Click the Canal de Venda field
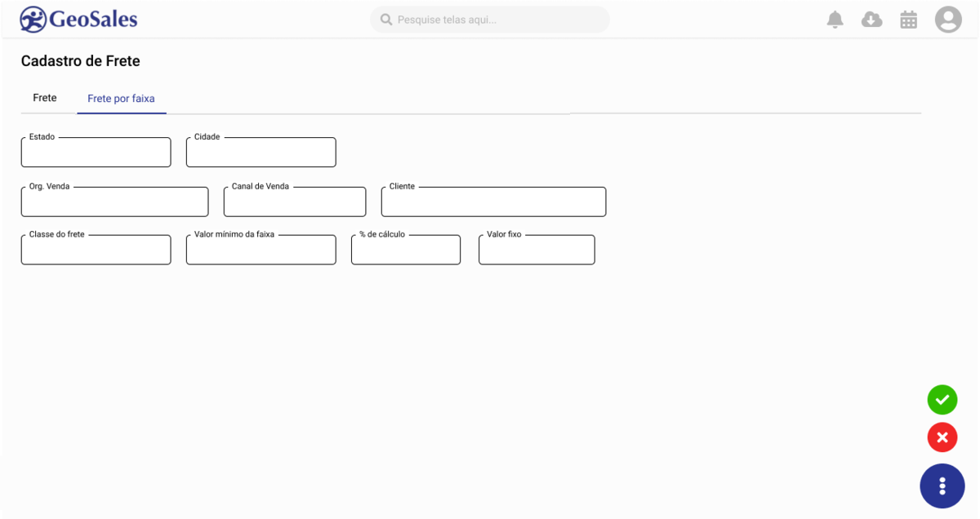This screenshot has height=519, width=980. 295,202
